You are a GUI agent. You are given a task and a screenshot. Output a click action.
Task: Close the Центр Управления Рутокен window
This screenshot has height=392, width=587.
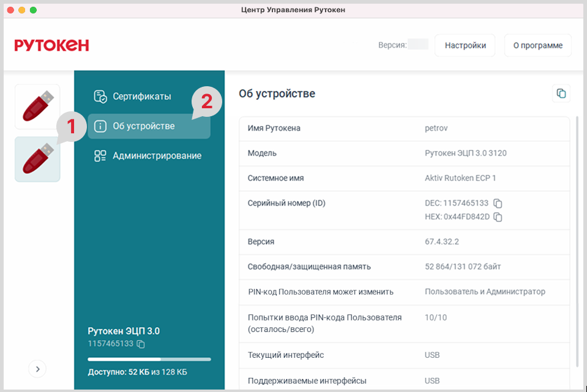coord(10,10)
